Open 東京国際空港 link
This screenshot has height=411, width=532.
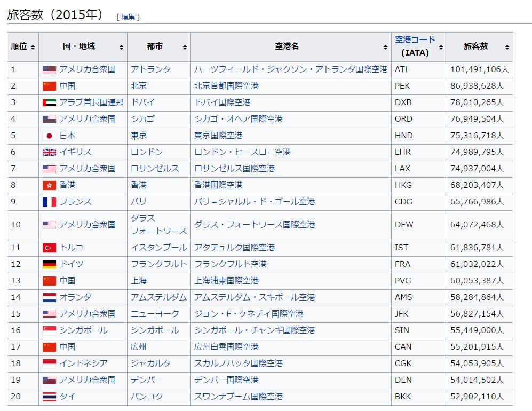218,136
